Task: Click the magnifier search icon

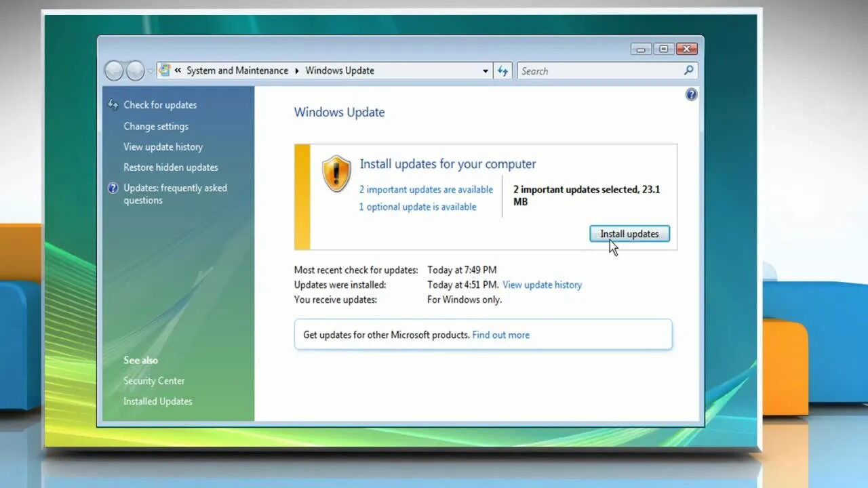Action: pos(689,70)
